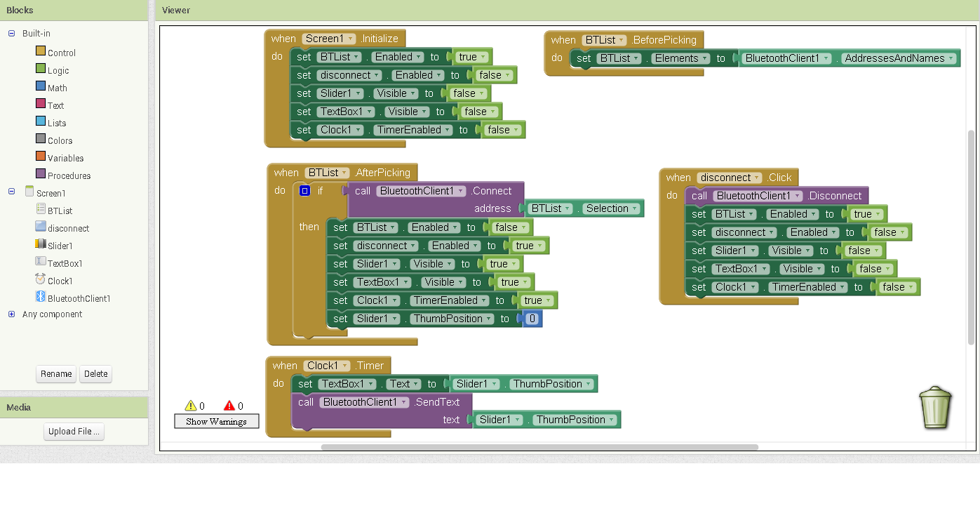Viewport: 980px width, 506px height.
Task: Click the Show Warnings button
Action: [x=216, y=421]
